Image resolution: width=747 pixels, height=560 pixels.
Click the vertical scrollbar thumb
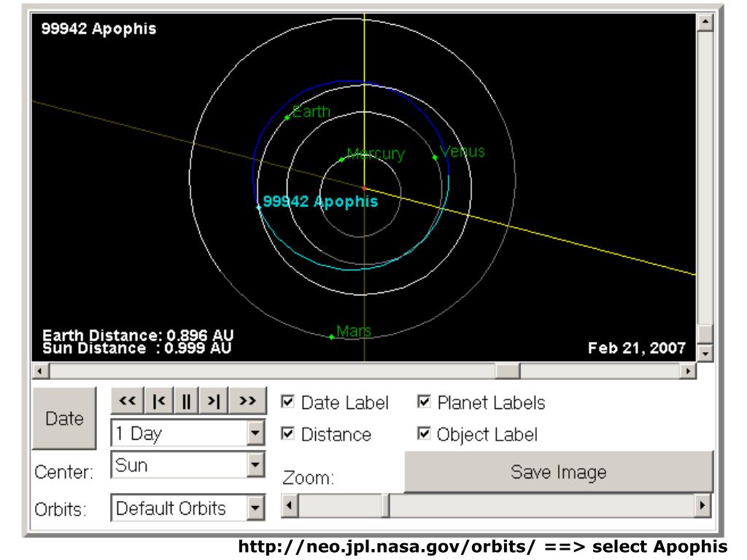705,334
